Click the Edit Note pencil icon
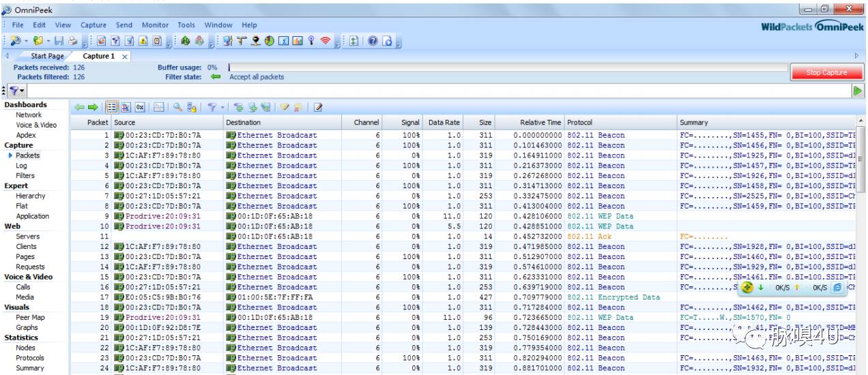This screenshot has height=375, width=868. tap(318, 107)
